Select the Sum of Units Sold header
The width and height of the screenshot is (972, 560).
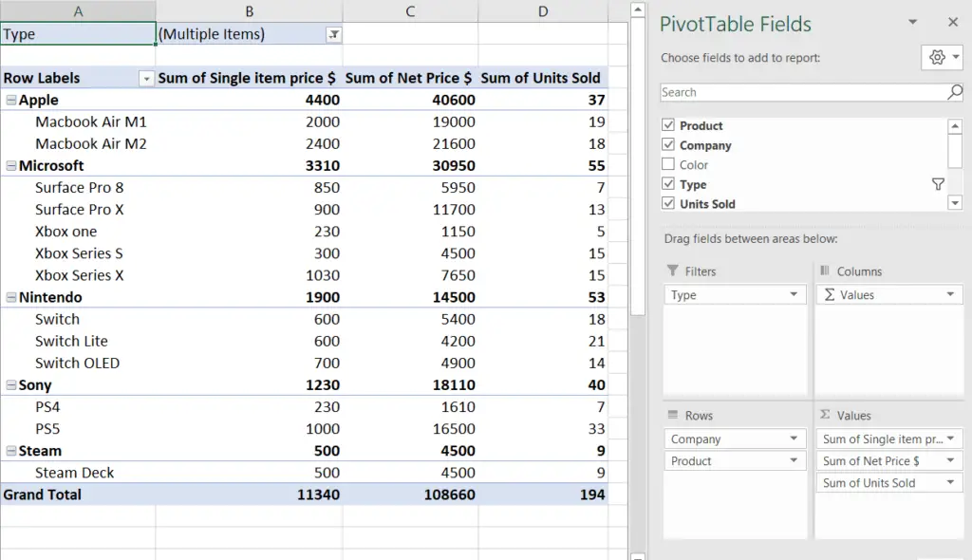(x=543, y=78)
